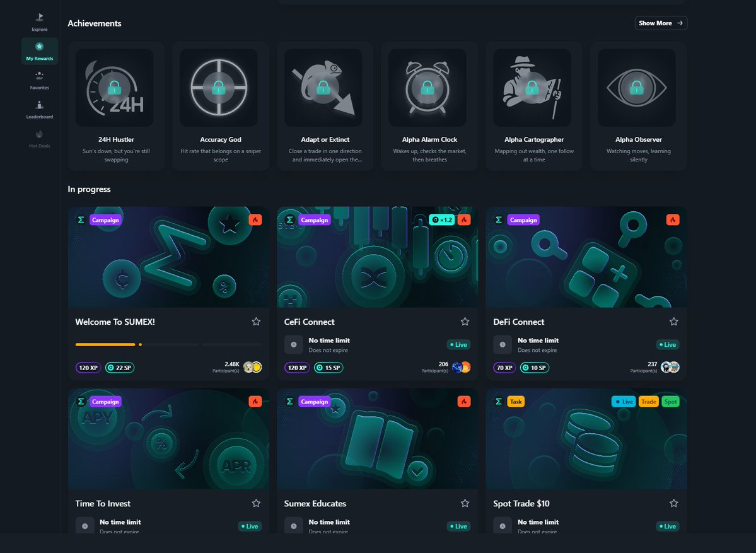Open the Time To Invest banner image

pyautogui.click(x=168, y=439)
